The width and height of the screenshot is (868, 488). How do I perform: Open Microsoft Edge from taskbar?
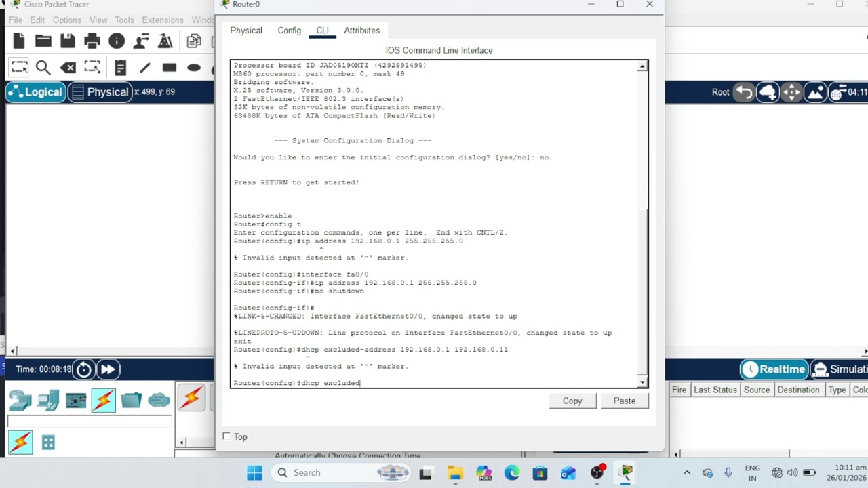pos(512,472)
